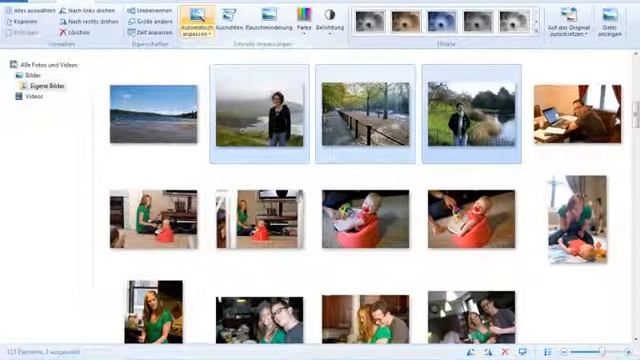Select photo of baby seat near TV stand

260,219
